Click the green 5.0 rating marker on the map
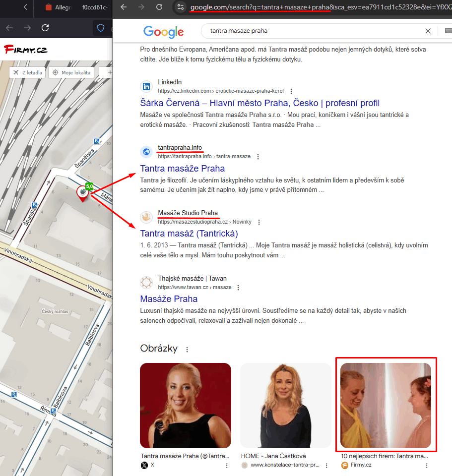The height and width of the screenshot is (476, 452). click(88, 187)
